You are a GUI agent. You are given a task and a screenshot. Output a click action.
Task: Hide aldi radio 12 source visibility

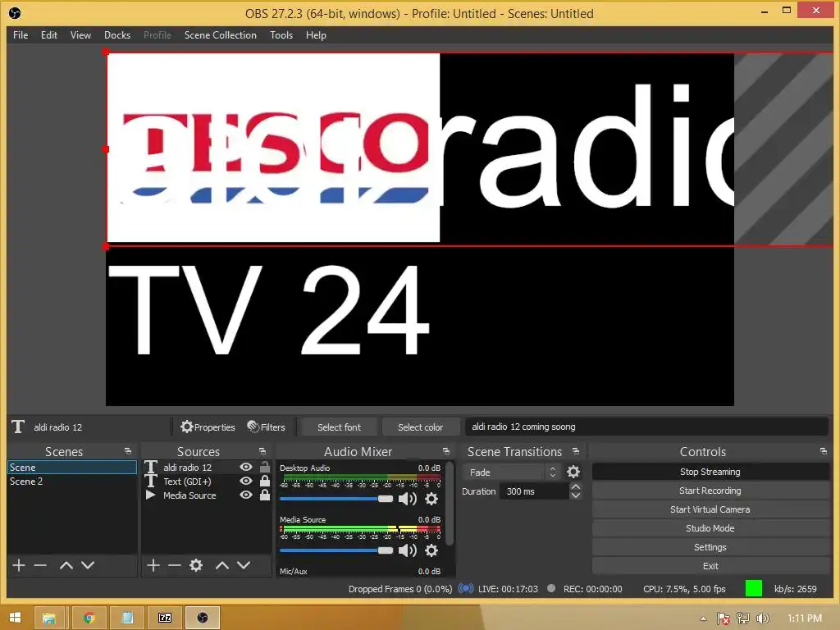246,467
